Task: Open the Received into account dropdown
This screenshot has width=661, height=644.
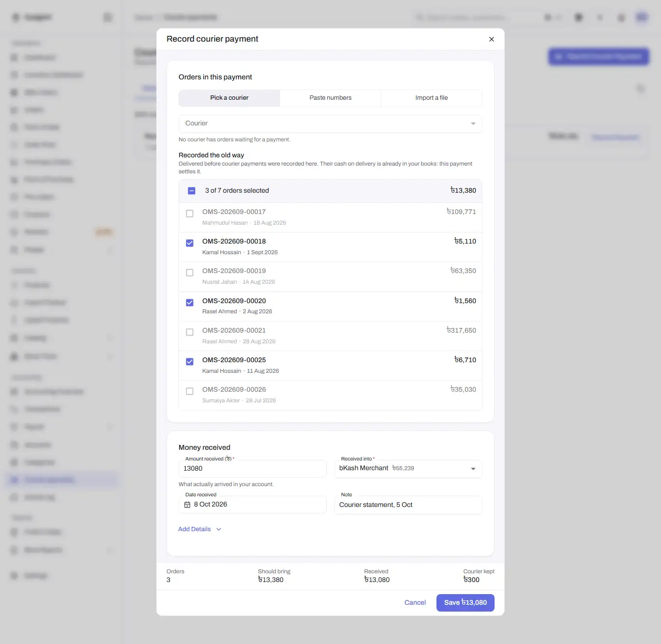Action: click(x=408, y=469)
